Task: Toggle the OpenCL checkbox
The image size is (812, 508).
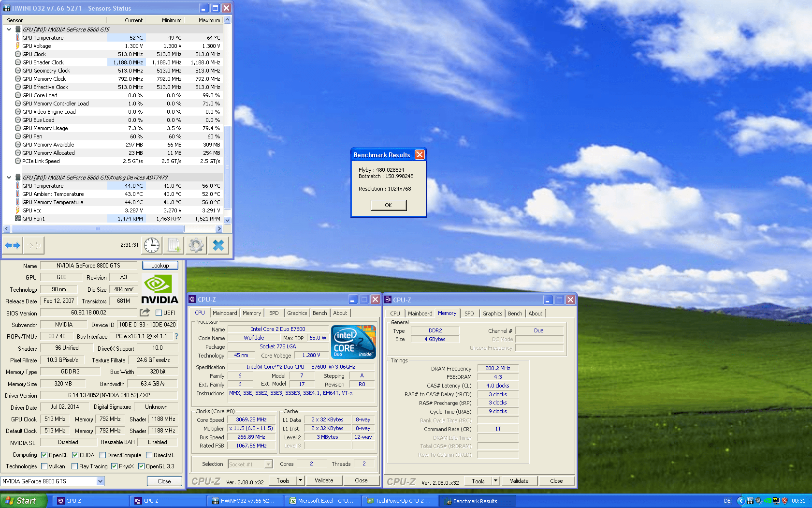Action: (x=44, y=455)
